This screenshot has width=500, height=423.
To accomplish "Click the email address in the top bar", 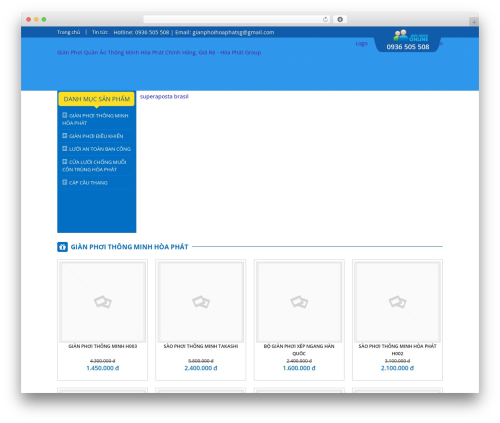I will pos(233,32).
